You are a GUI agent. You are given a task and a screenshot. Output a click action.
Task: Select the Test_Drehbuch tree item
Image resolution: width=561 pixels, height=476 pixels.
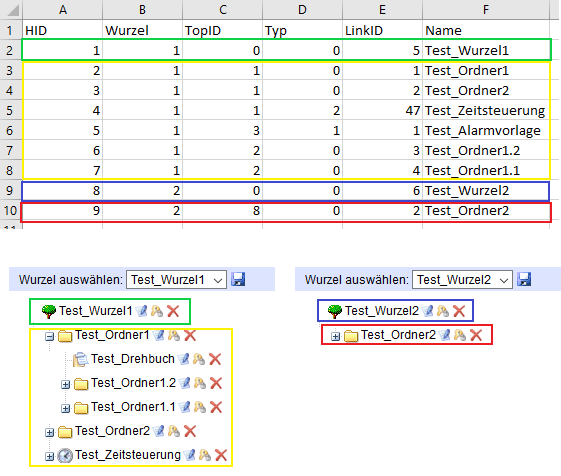point(132,359)
